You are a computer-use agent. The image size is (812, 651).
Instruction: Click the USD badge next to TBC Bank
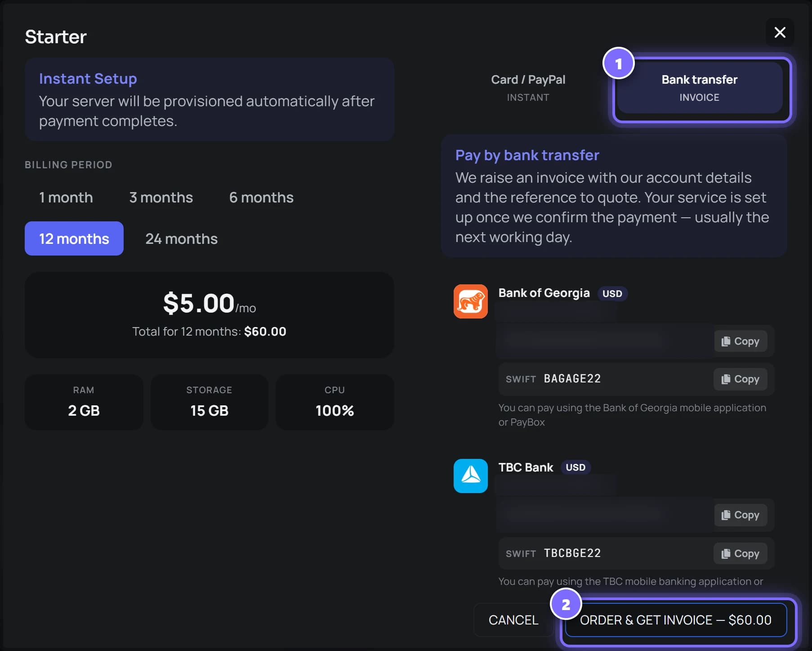pyautogui.click(x=575, y=467)
